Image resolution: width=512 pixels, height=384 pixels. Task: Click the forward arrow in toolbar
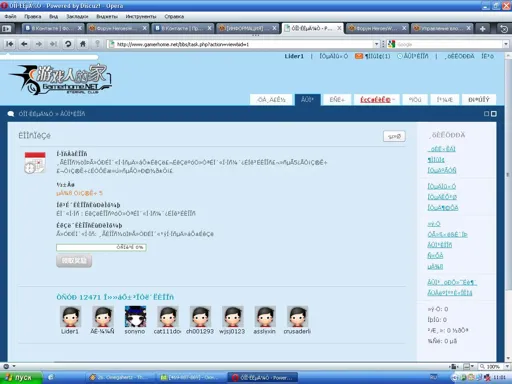click(39, 44)
